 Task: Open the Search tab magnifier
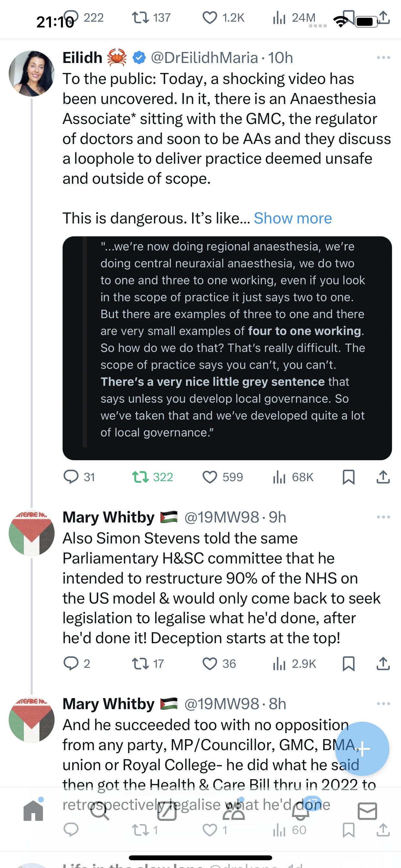click(100, 811)
